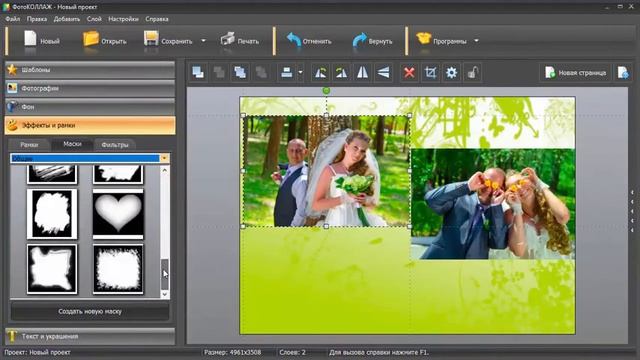Expand the Фотографии panel section
Image resolution: width=640 pixels, height=360 pixels.
coord(90,88)
